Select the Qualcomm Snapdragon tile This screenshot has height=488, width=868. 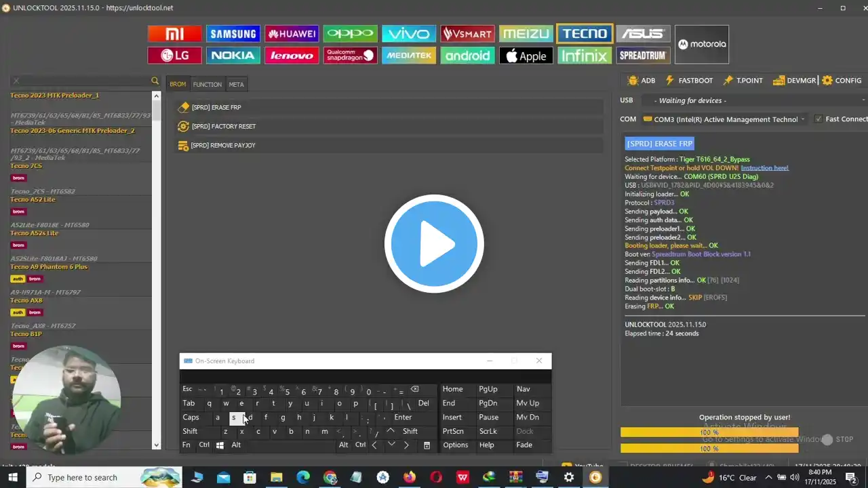350,56
